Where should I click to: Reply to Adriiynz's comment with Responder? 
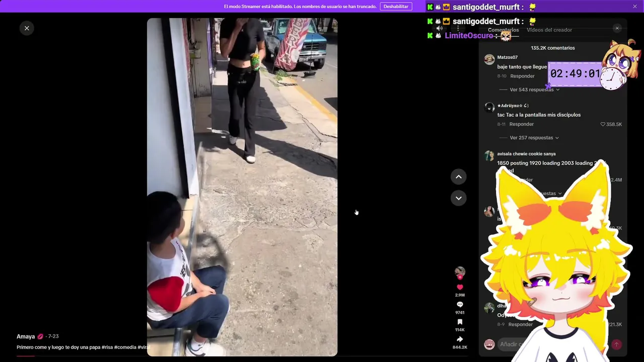click(x=522, y=124)
